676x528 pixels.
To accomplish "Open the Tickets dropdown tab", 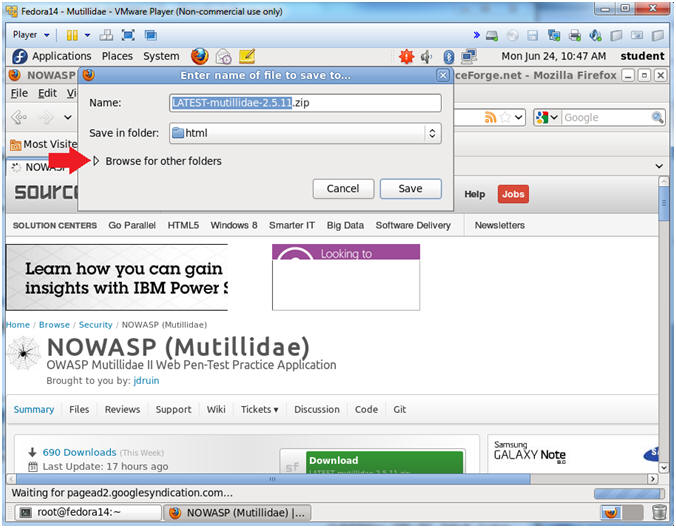I will pos(260,409).
